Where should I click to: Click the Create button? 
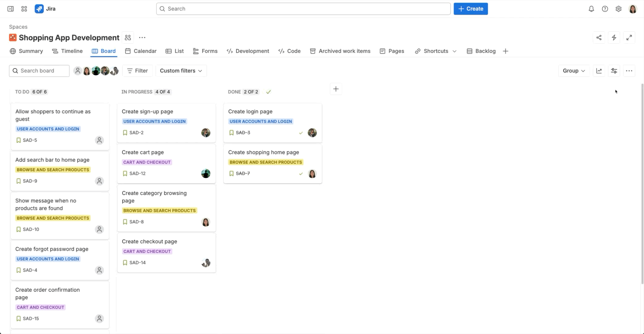(x=471, y=9)
